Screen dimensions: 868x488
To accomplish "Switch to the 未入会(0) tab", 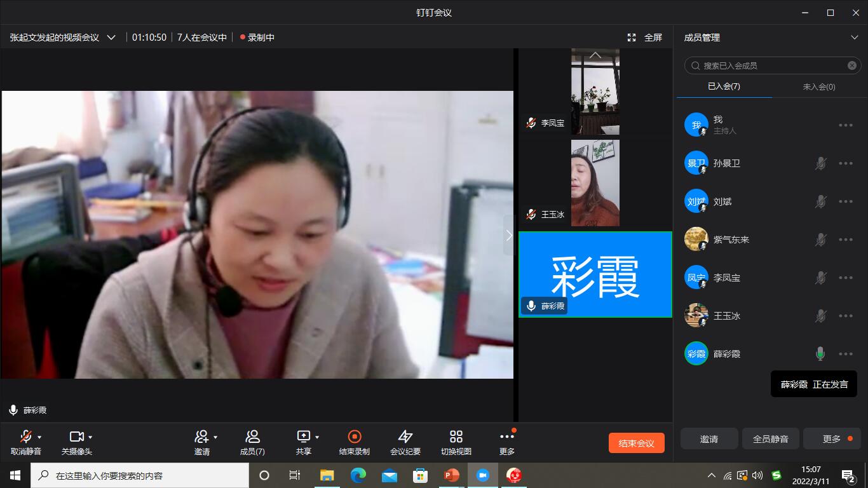I will coord(819,86).
